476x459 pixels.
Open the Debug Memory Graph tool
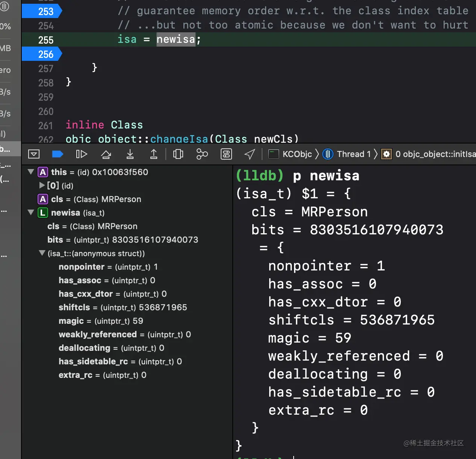click(202, 154)
